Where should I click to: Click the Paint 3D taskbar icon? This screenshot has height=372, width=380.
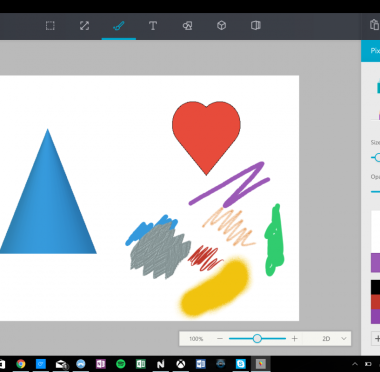coord(261,364)
